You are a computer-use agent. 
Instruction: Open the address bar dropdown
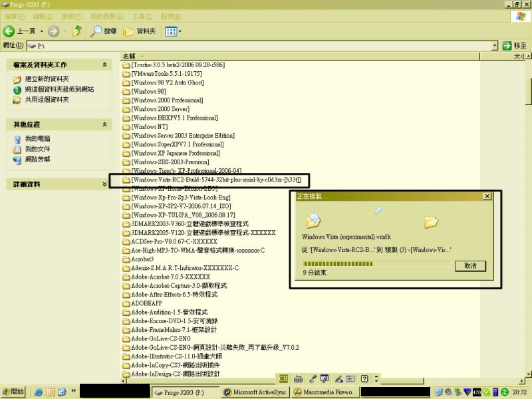[495, 45]
